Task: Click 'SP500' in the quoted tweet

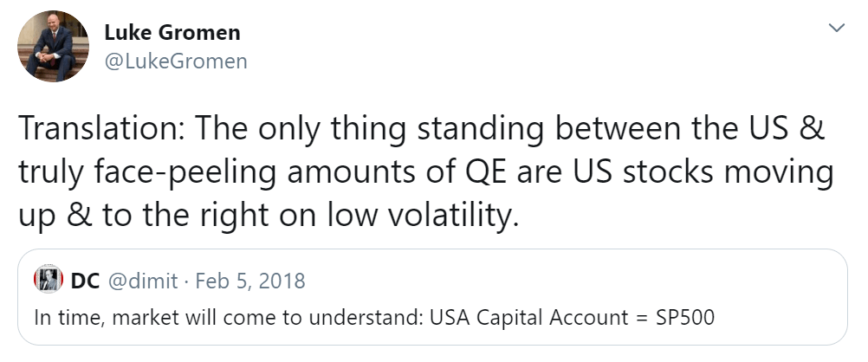Action: pyautogui.click(x=683, y=316)
